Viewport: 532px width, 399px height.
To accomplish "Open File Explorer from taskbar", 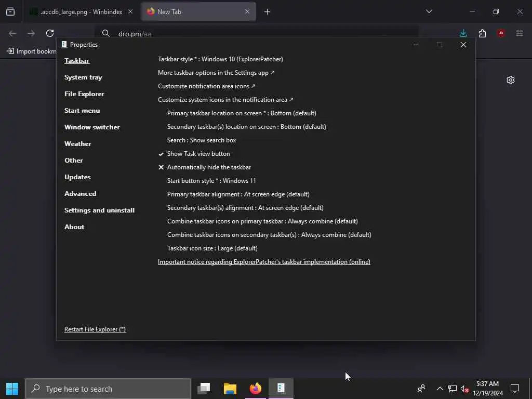I will click(x=230, y=389).
